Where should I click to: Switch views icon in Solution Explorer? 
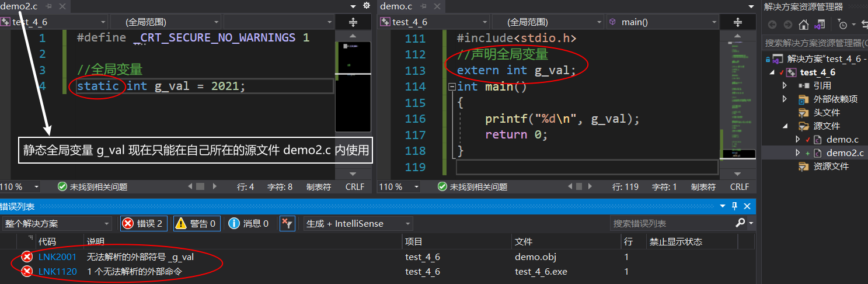(820, 25)
